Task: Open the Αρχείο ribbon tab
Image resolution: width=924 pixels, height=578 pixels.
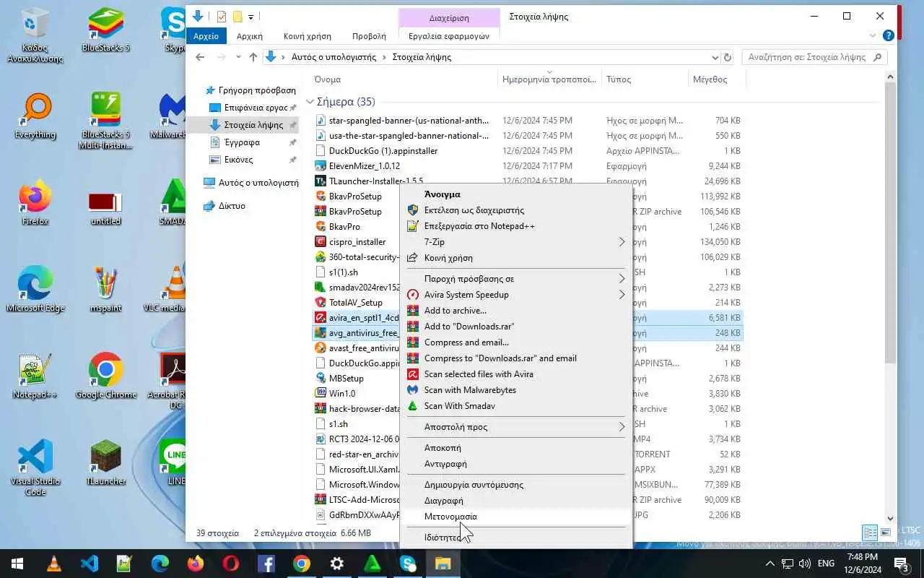Action: (x=206, y=35)
